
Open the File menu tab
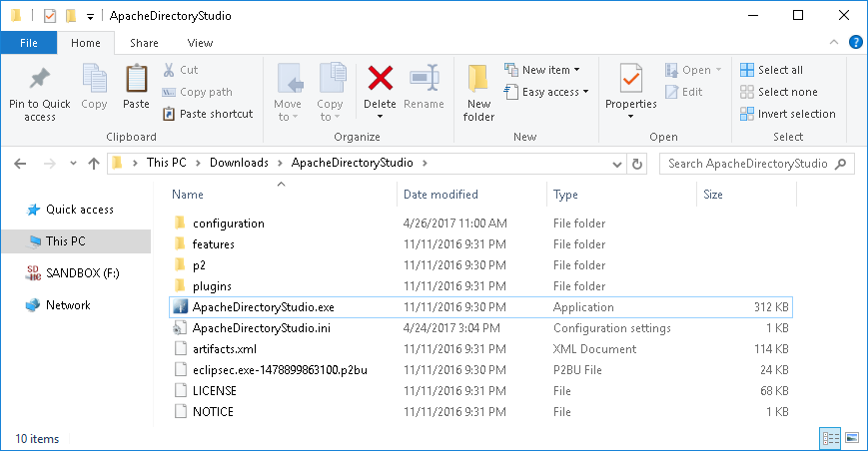pos(29,43)
